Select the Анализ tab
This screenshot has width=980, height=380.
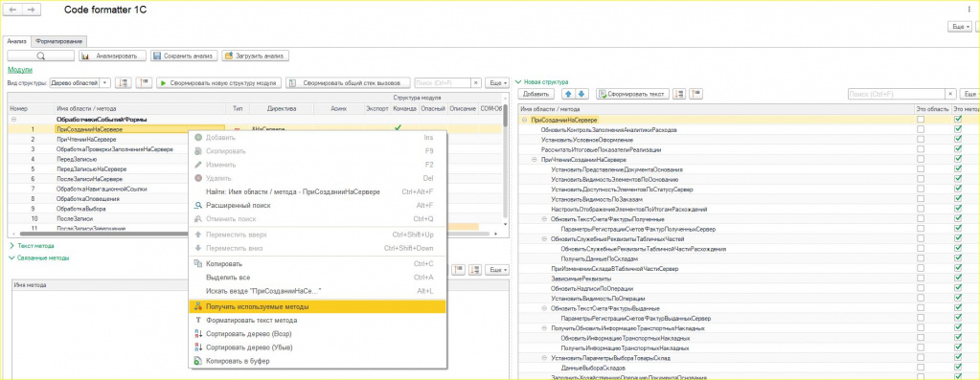pos(17,40)
